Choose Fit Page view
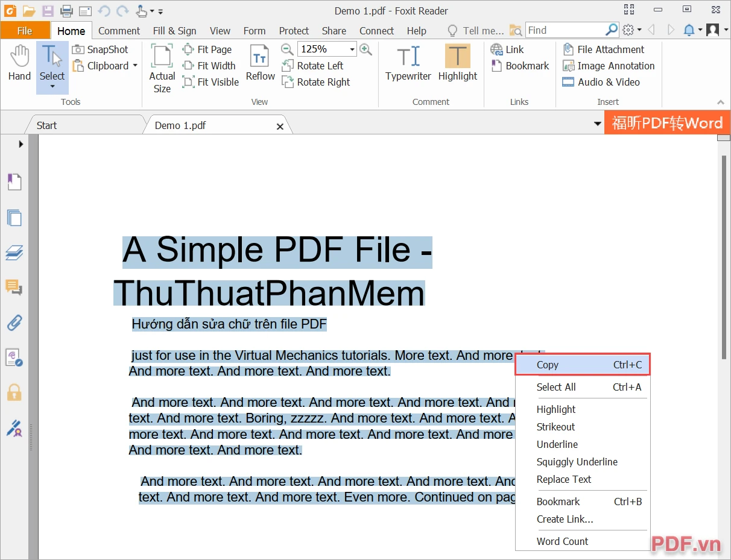 coord(207,49)
